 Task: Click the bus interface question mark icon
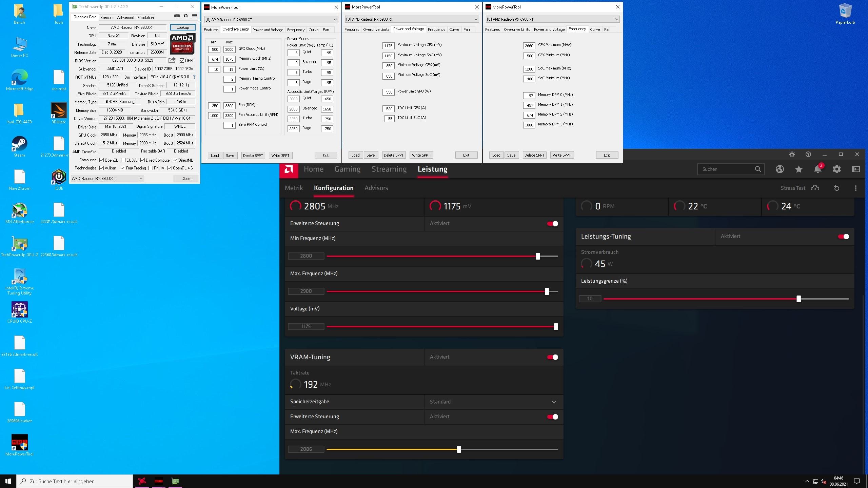[194, 77]
